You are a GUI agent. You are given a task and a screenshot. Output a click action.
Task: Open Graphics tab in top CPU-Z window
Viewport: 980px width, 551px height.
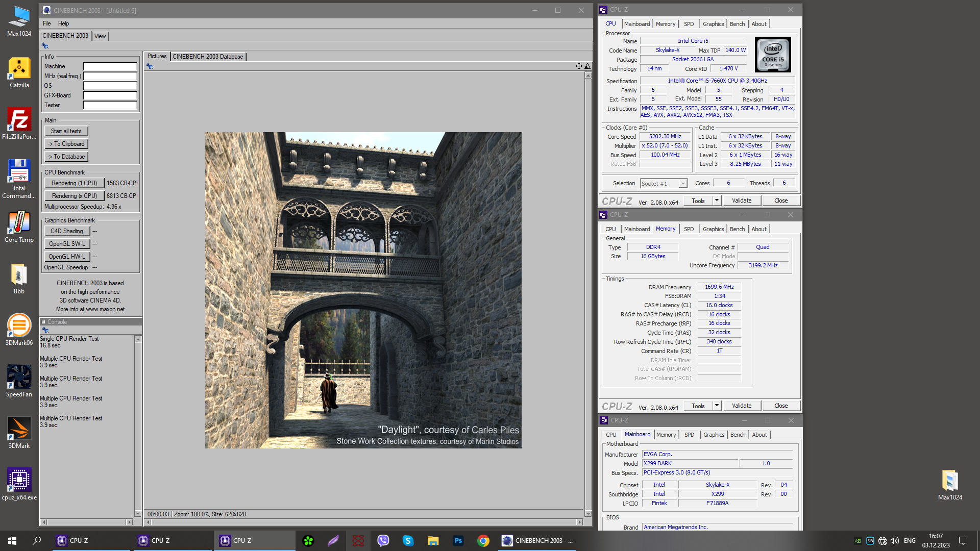pos(713,24)
